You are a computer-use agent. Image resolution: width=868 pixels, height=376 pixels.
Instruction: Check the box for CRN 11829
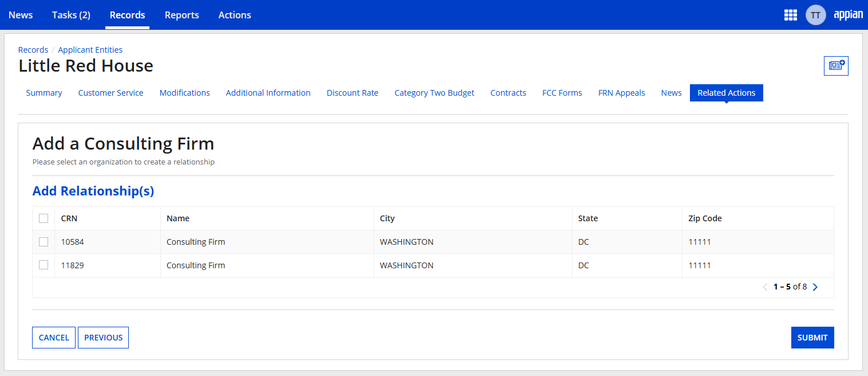click(44, 265)
